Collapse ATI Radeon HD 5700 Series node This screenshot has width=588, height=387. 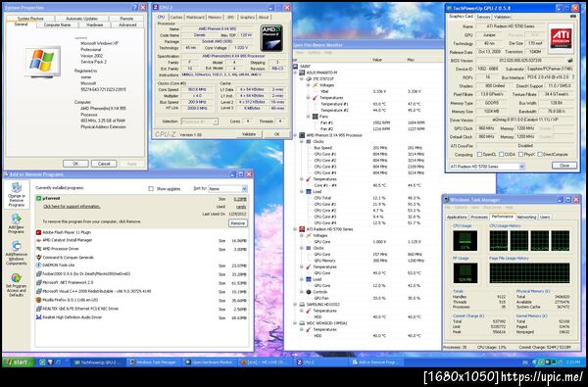click(296, 229)
